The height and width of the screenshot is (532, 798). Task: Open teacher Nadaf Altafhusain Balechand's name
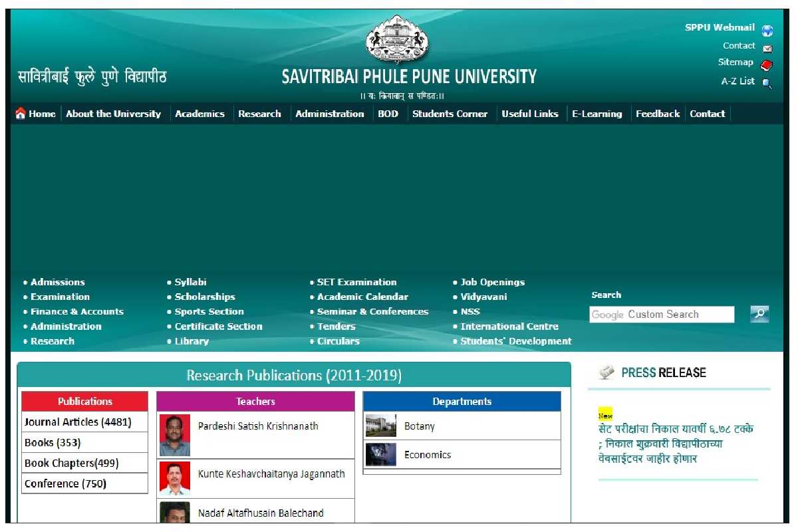pos(261,513)
